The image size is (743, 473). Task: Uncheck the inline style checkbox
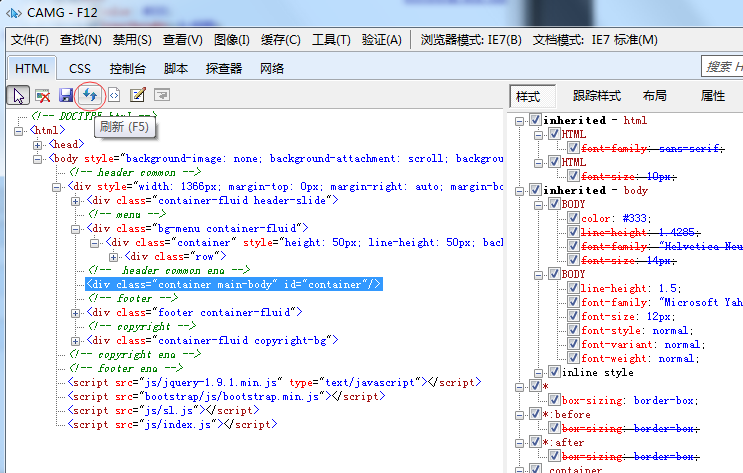(x=554, y=372)
